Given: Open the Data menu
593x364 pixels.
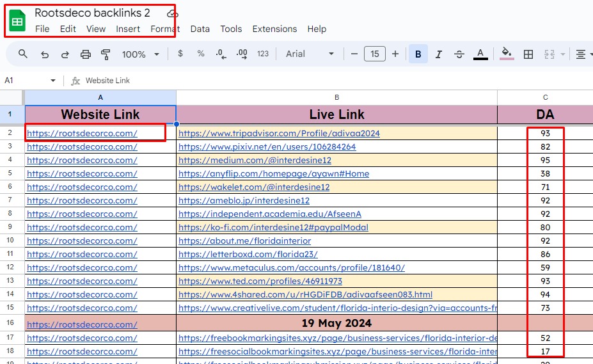Looking at the screenshot, I should click(x=200, y=29).
